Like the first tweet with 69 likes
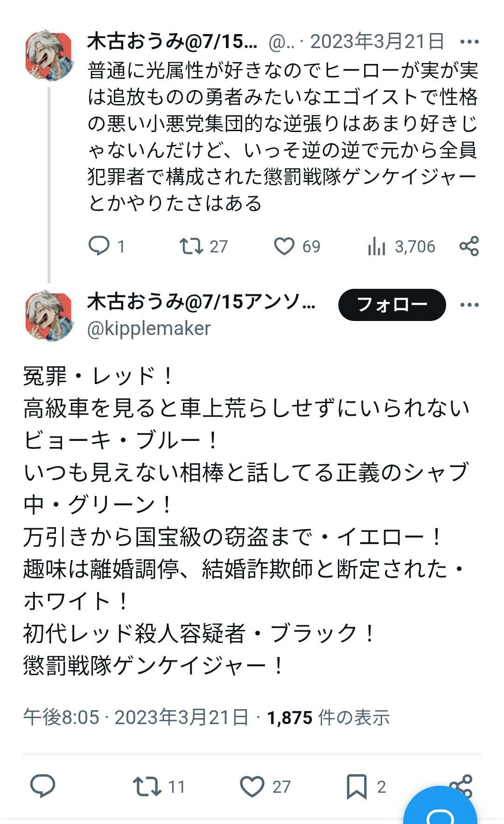 284,246
